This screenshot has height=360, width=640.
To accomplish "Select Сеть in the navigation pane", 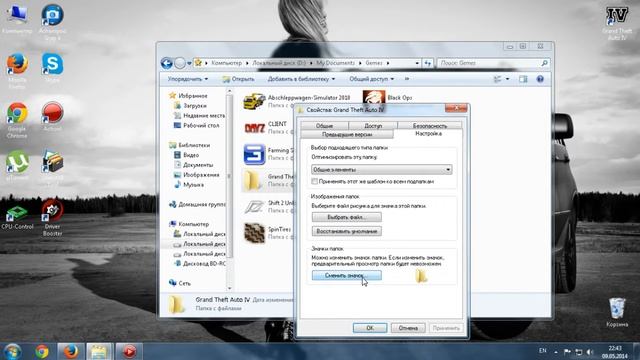I will click(180, 283).
